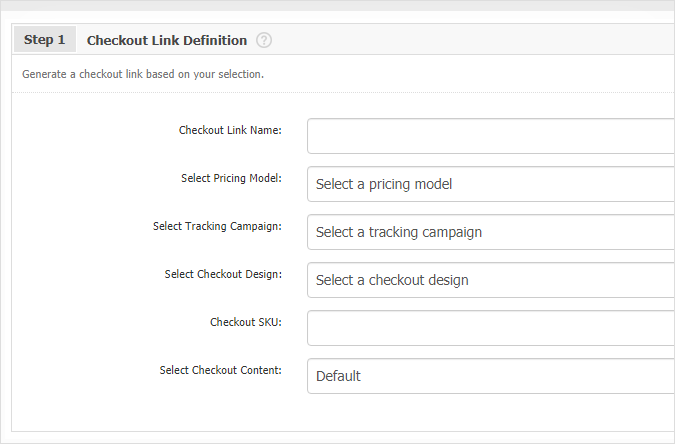The width and height of the screenshot is (675, 444).
Task: Click blank space below the Checkout Content row
Action: [x=340, y=414]
